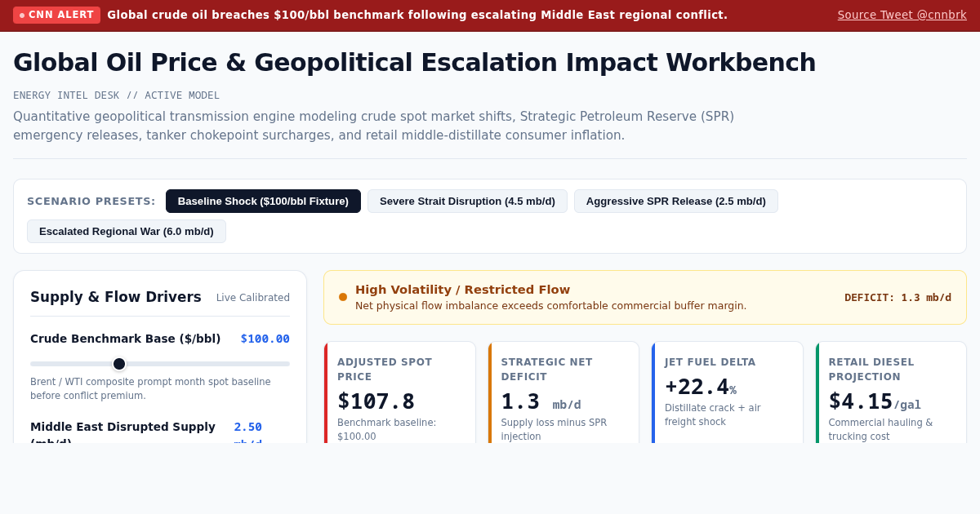Screen dimensions: 980x514
Task: Click the alert headline about crude oil breaching $100/bbl
Action: [x=417, y=15]
